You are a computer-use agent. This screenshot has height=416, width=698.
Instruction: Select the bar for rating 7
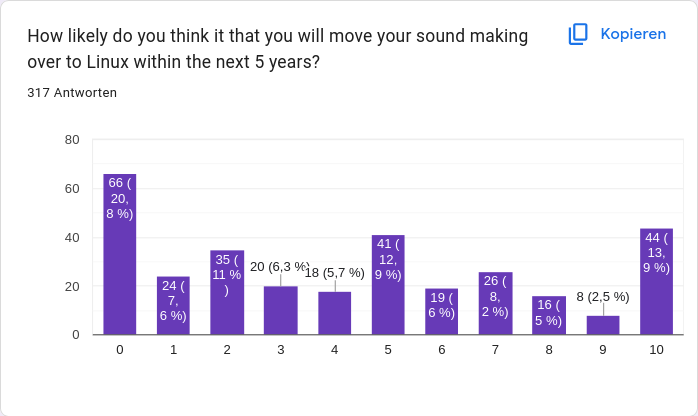point(495,304)
